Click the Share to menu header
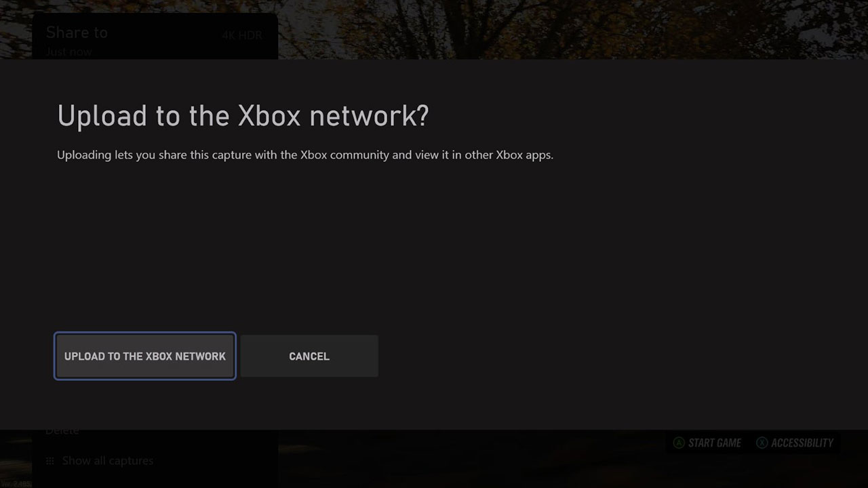868x488 pixels. click(x=76, y=32)
